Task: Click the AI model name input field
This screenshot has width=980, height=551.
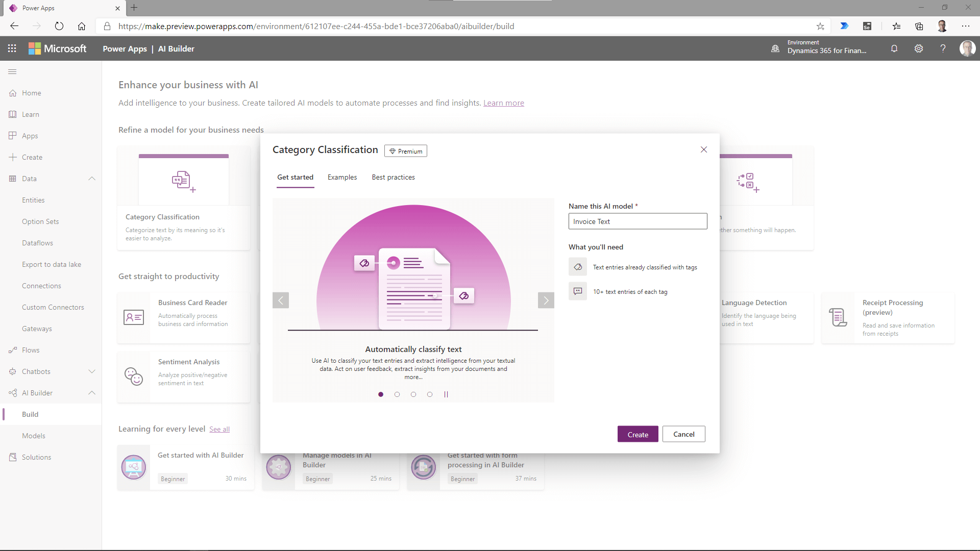Action: [638, 221]
